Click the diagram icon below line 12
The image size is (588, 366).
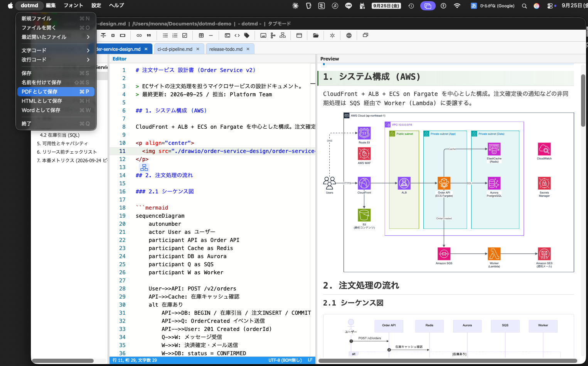pos(144,168)
